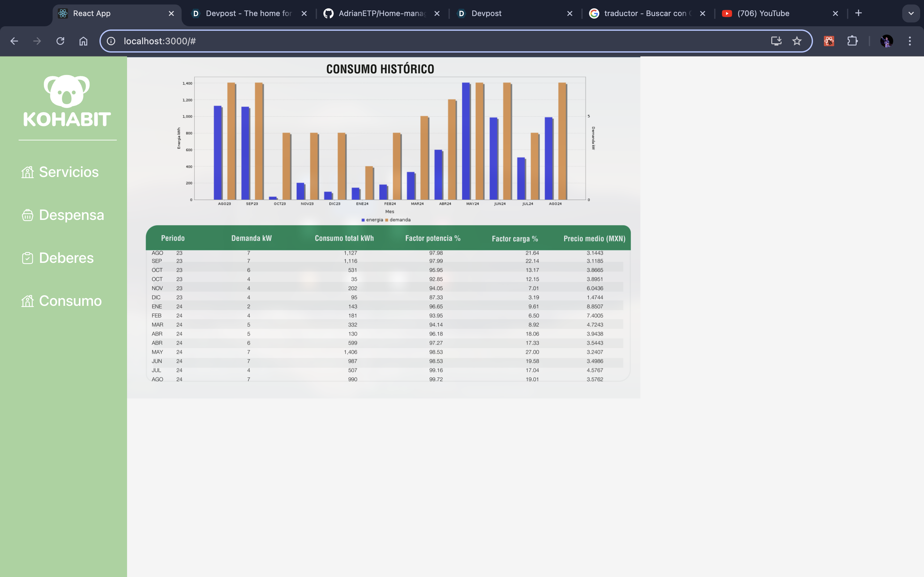The width and height of the screenshot is (924, 577).
Task: Open the Consumo sidebar link
Action: [70, 301]
